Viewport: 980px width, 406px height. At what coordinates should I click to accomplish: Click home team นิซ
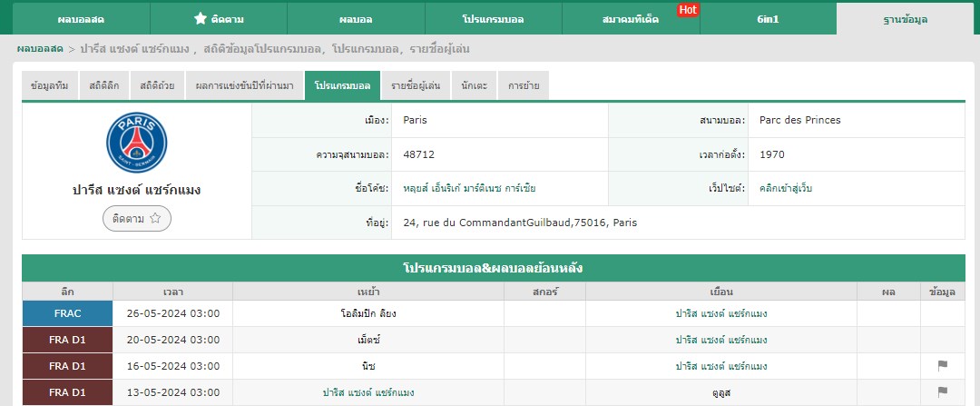point(368,366)
